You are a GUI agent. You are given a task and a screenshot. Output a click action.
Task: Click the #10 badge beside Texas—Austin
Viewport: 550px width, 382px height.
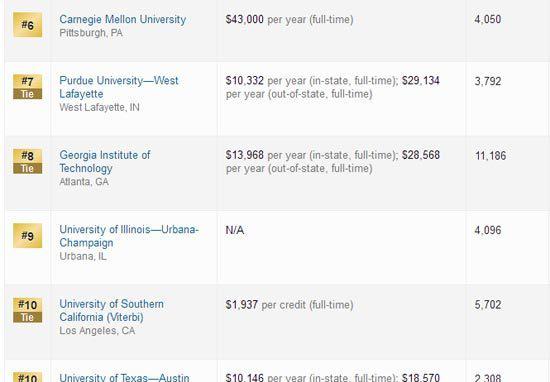click(27, 377)
